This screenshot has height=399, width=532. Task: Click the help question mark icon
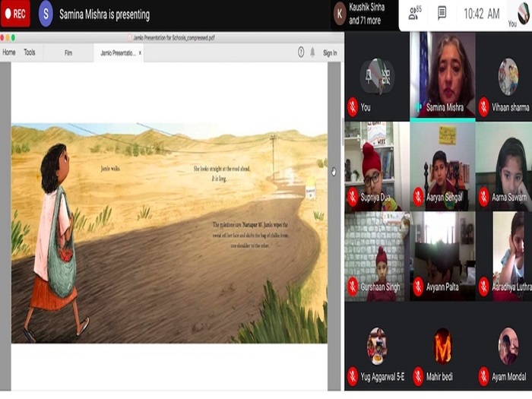click(301, 52)
